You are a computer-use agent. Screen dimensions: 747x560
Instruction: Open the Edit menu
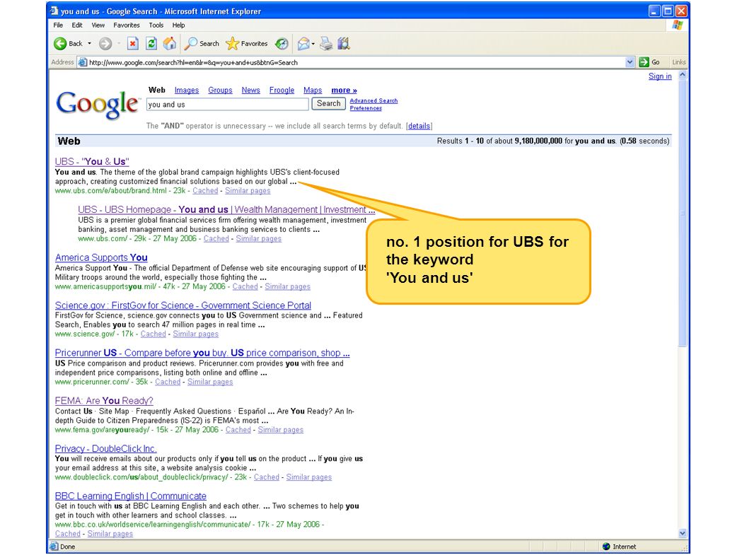point(76,25)
